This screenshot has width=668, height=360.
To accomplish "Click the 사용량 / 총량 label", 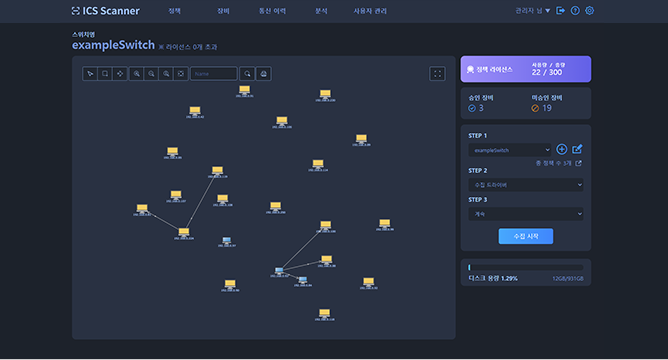I will (x=548, y=65).
